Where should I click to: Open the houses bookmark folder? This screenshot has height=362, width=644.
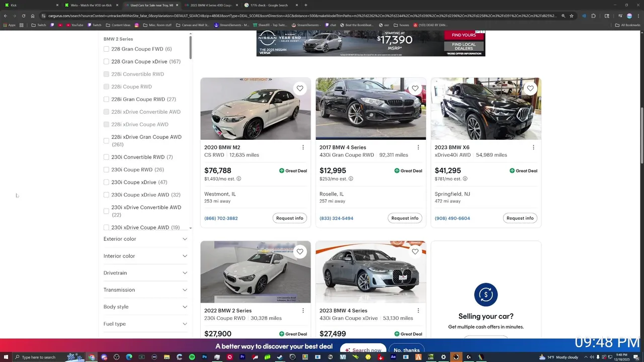click(401, 25)
